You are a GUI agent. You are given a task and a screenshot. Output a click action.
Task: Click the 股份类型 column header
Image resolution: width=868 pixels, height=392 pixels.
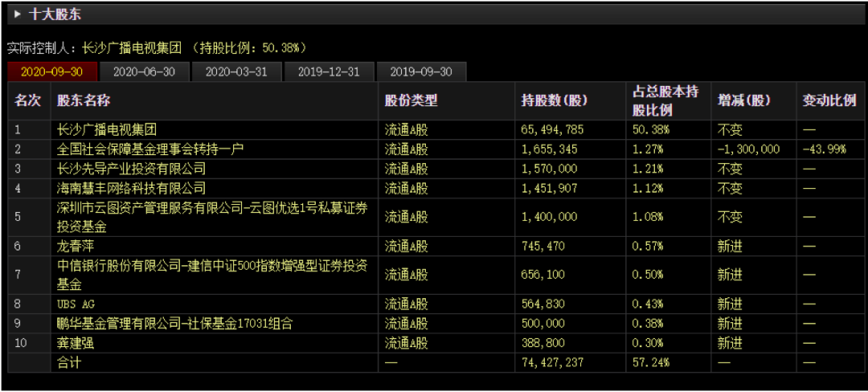pyautogui.click(x=411, y=100)
